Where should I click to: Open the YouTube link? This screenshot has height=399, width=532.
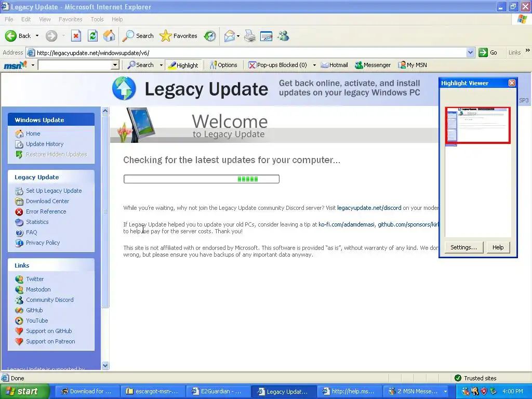pos(37,320)
